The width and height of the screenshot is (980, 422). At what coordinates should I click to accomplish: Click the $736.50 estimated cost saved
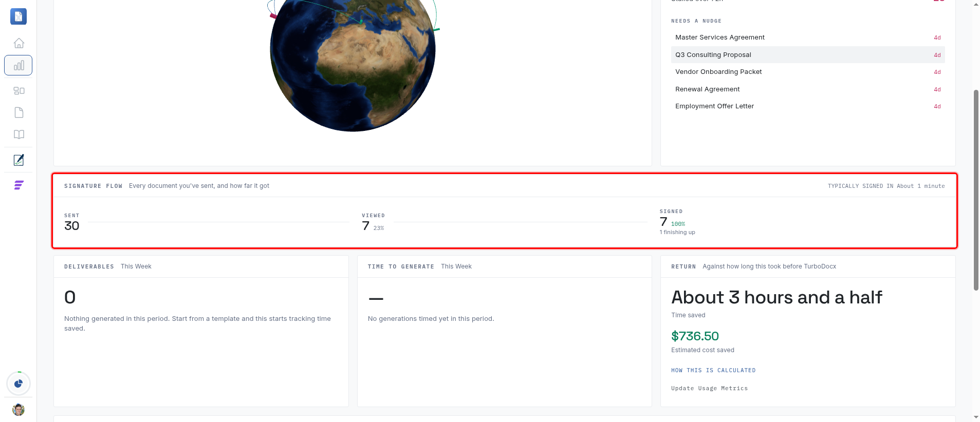(695, 336)
